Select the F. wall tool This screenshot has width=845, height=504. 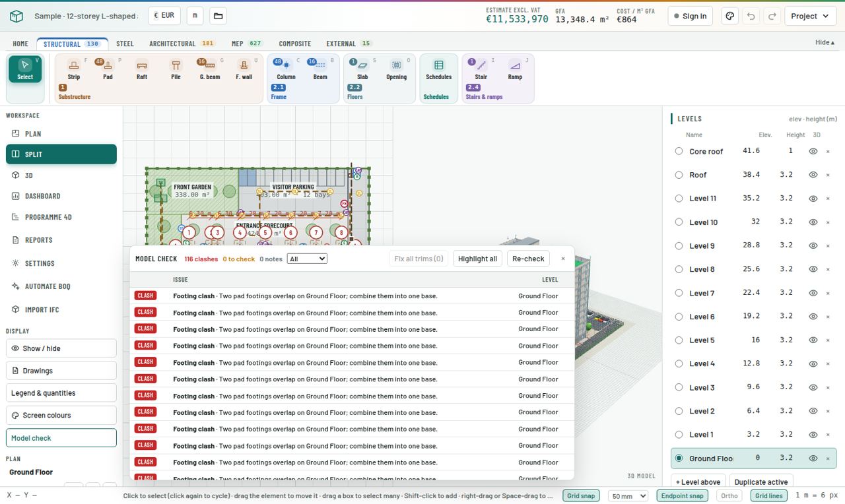(x=244, y=70)
